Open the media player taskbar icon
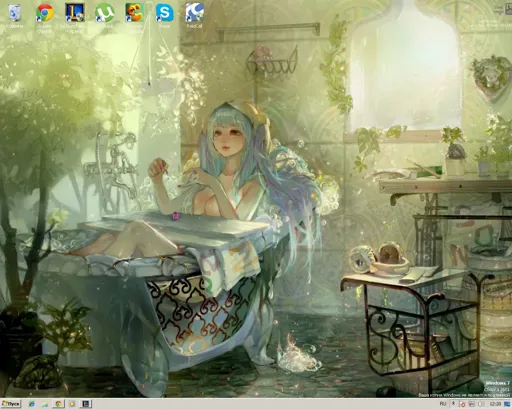Image resolution: width=512 pixels, height=409 pixels. 72,404
